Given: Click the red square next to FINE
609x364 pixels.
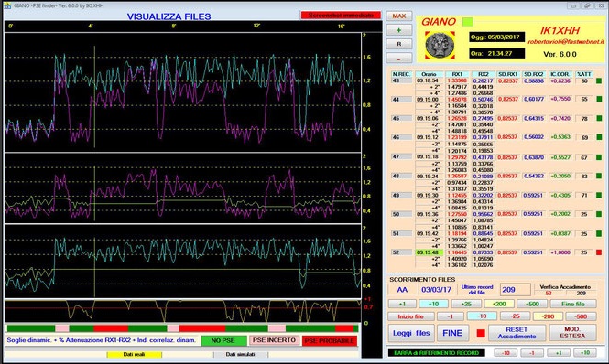Looking at the screenshot, I should click(x=481, y=333).
